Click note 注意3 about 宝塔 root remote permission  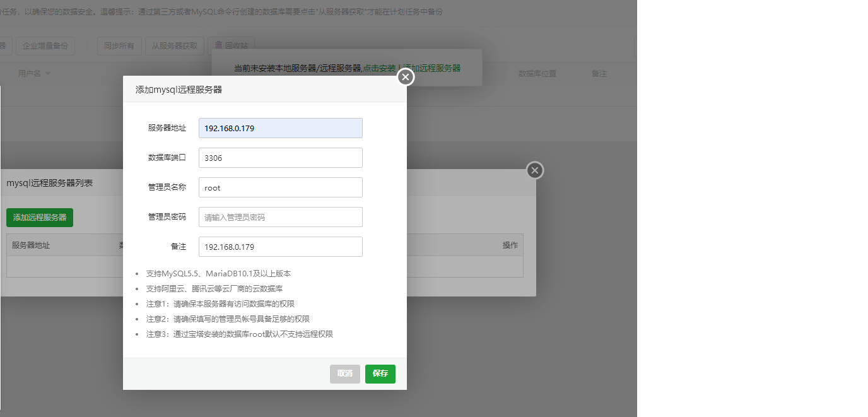pyautogui.click(x=240, y=334)
